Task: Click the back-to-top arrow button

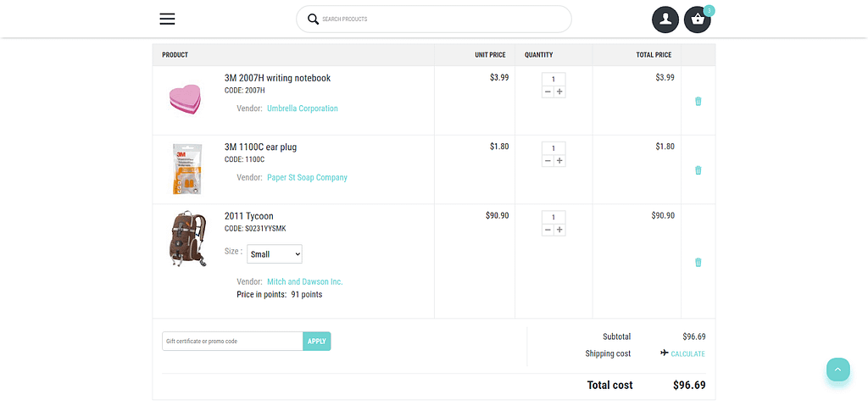Action: coord(838,370)
